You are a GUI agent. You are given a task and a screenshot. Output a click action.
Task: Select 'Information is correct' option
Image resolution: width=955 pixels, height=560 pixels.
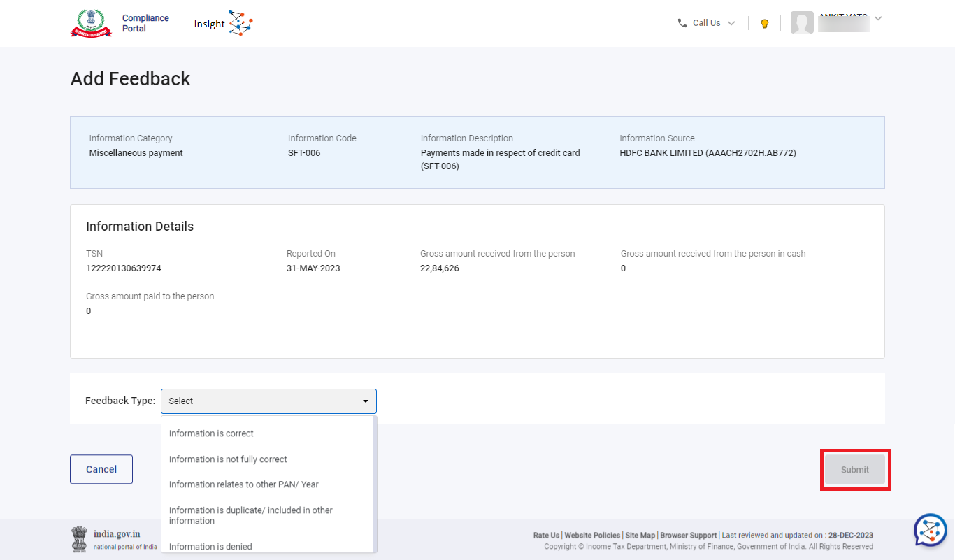coord(211,433)
